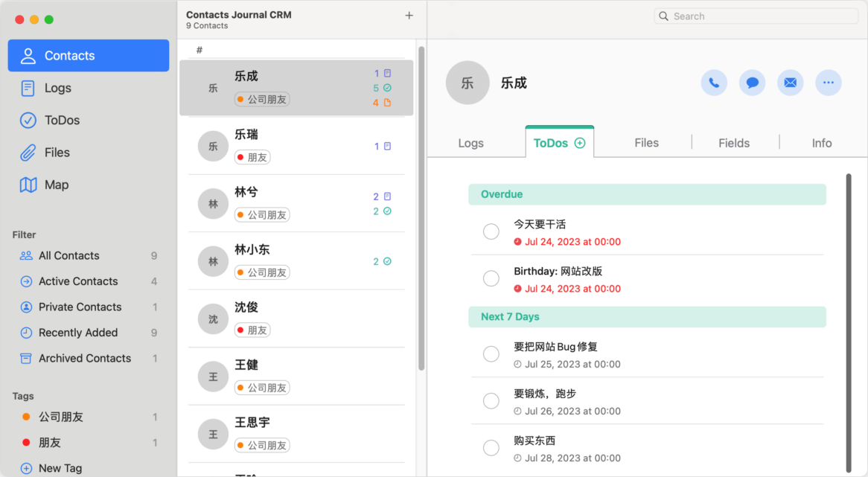868x477 pixels.
Task: Click the Recently Added clock icon
Action: (x=26, y=333)
